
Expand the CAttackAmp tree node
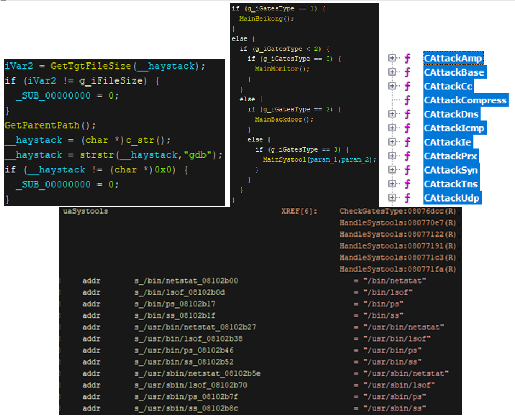pyautogui.click(x=391, y=57)
